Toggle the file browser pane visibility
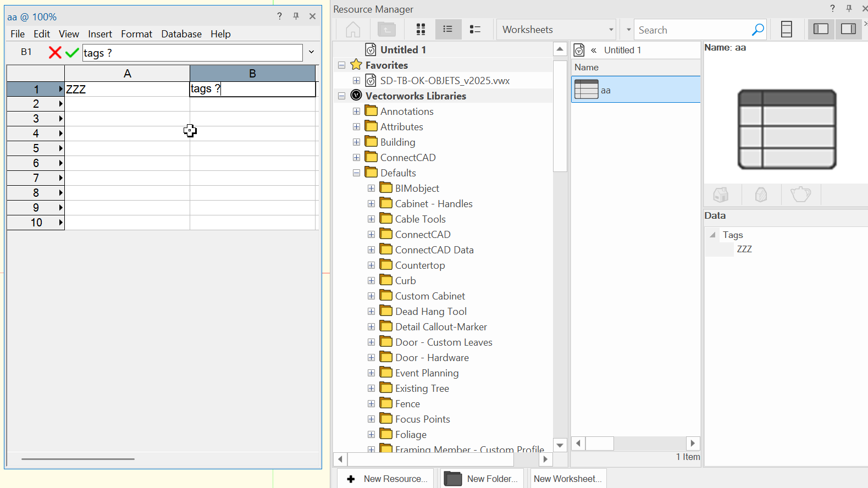Screen dimensions: 868x488 [821, 30]
